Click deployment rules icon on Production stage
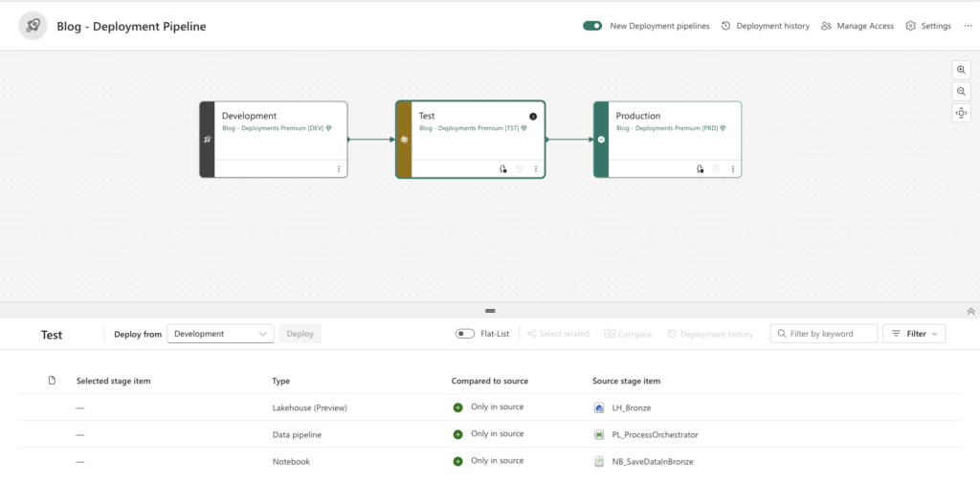The image size is (980, 483). (x=701, y=169)
